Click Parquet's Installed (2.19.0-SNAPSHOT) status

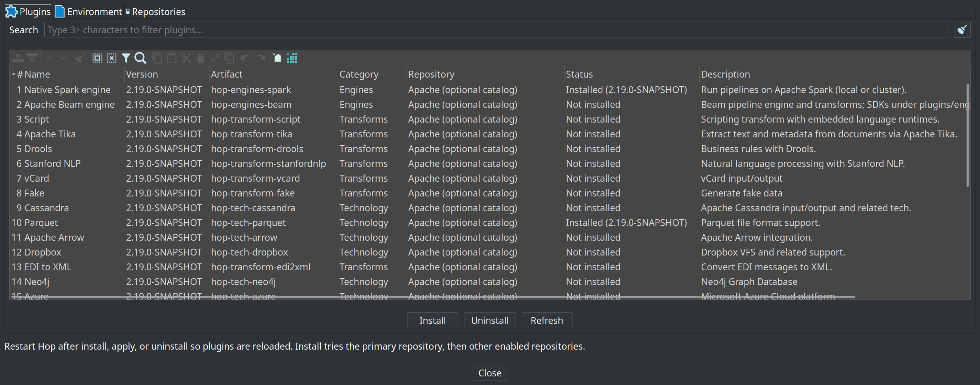(626, 223)
